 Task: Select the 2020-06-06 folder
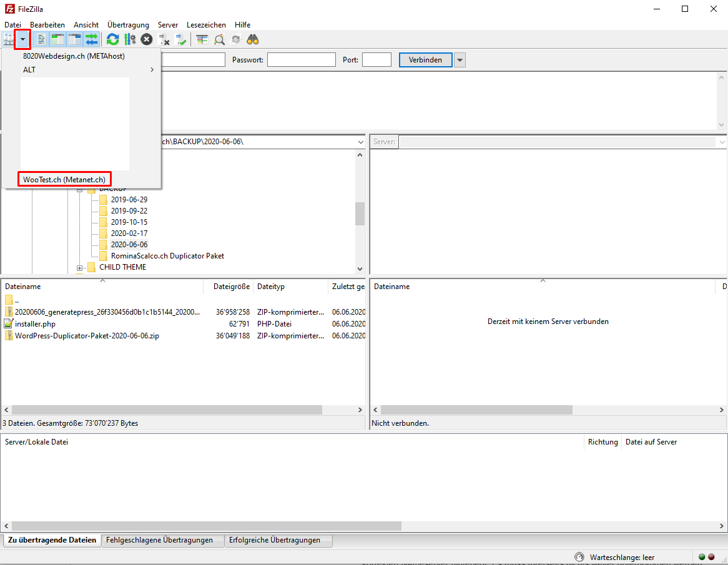[129, 245]
